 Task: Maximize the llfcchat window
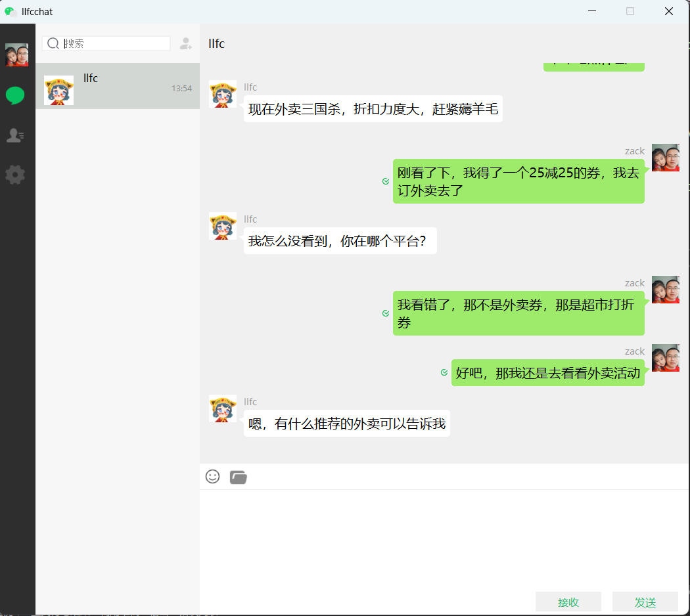click(x=630, y=11)
